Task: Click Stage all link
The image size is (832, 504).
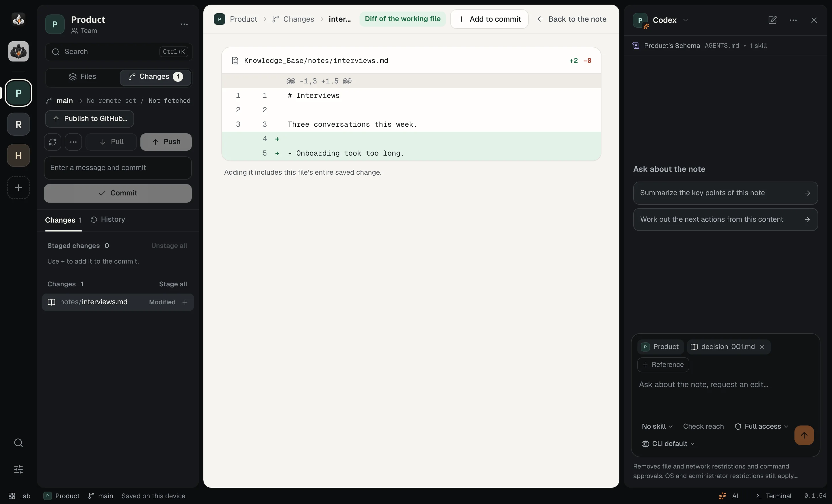Action: pyautogui.click(x=173, y=284)
